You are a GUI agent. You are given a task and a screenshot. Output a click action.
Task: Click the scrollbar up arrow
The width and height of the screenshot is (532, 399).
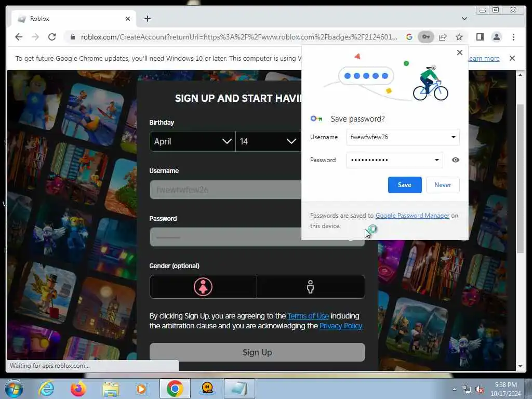coord(520,75)
